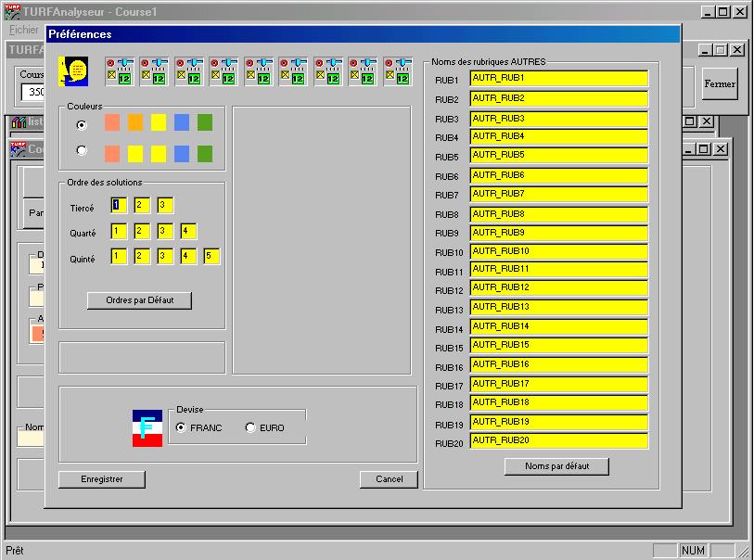Click Fermer in the background window

(720, 83)
